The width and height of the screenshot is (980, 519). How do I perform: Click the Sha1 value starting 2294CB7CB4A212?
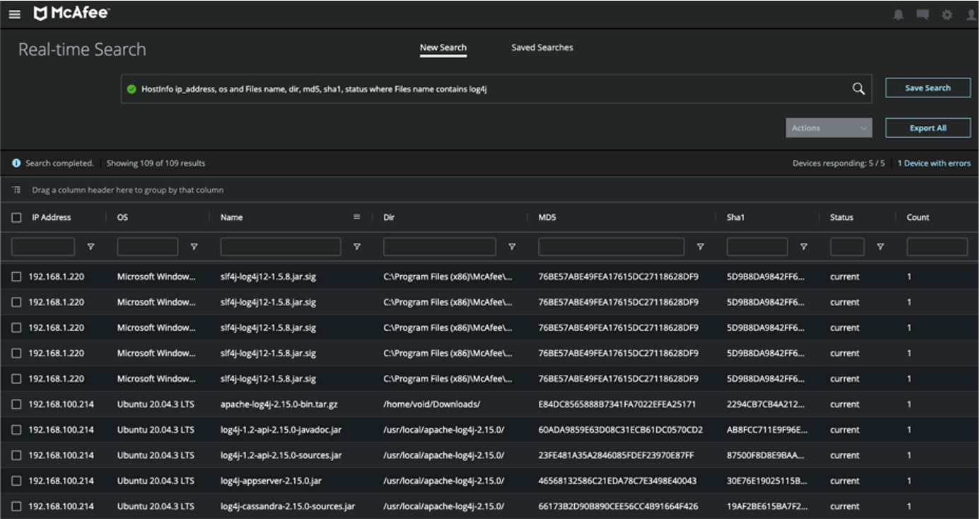(765, 404)
